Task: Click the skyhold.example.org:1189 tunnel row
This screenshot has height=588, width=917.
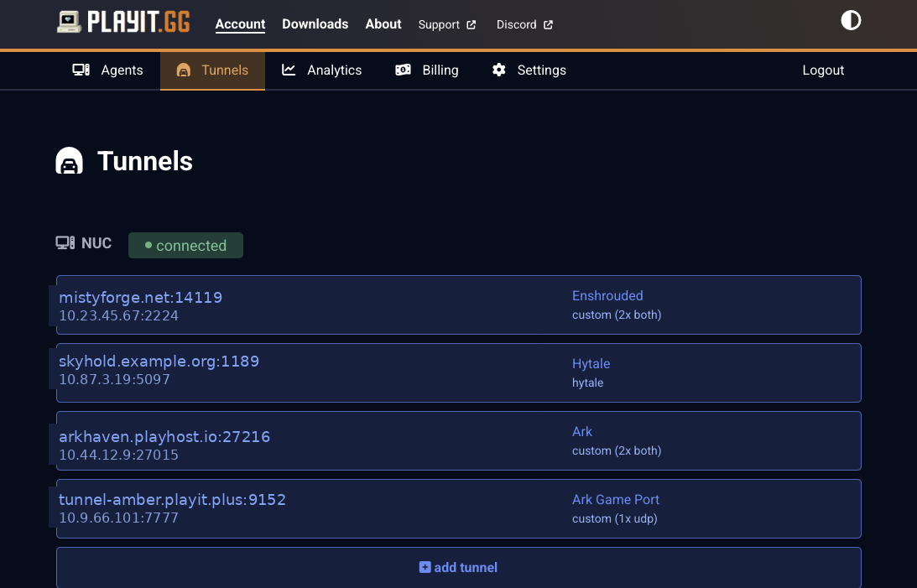Action: [x=159, y=361]
